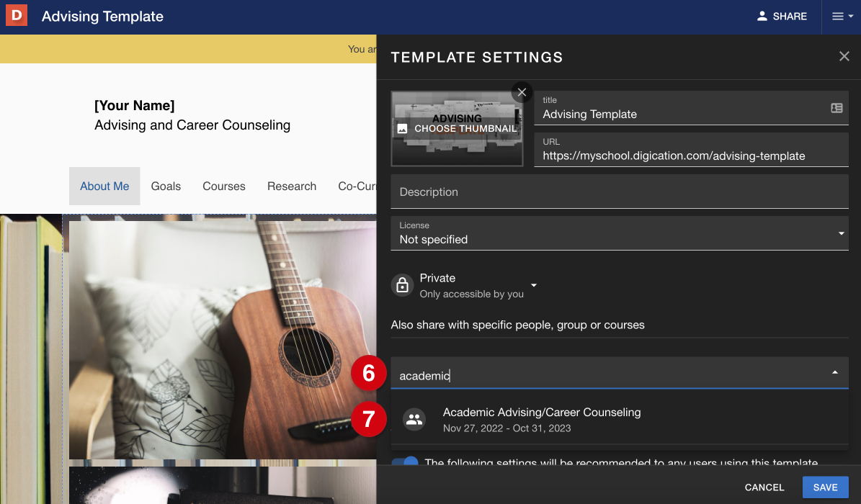
Task: Expand the Private access dropdown arrow
Action: point(534,286)
